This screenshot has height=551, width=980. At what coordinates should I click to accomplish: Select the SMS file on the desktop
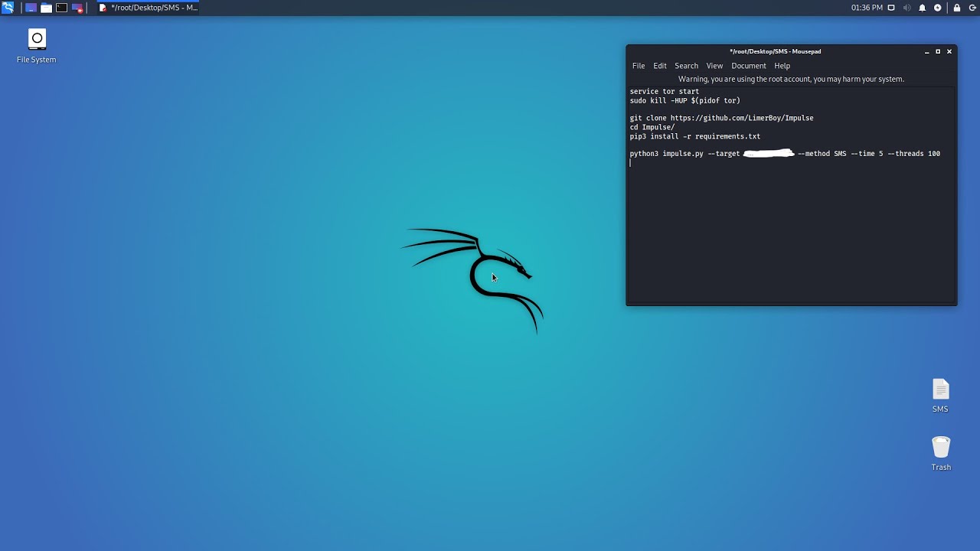940,396
